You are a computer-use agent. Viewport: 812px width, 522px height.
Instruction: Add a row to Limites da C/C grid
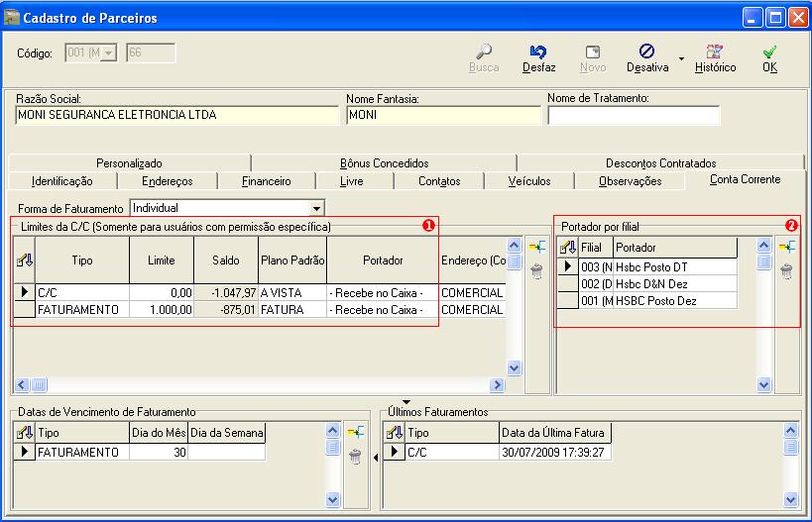tap(537, 247)
